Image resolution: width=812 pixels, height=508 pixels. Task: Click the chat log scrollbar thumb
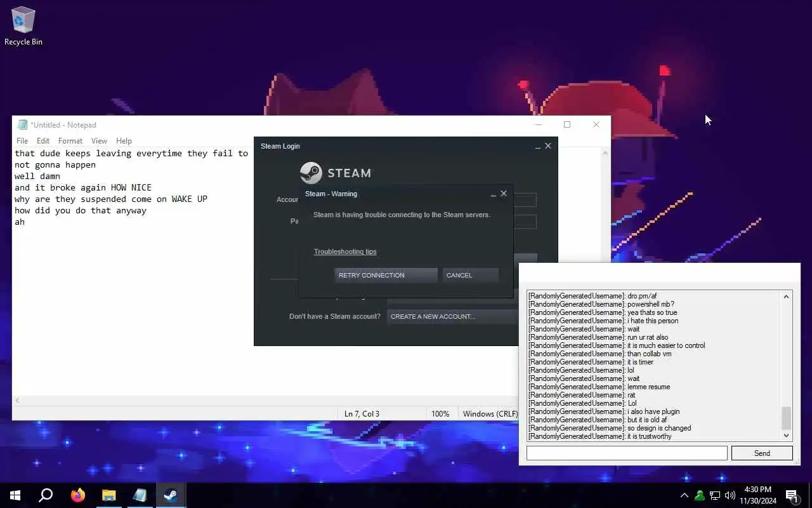point(787,418)
